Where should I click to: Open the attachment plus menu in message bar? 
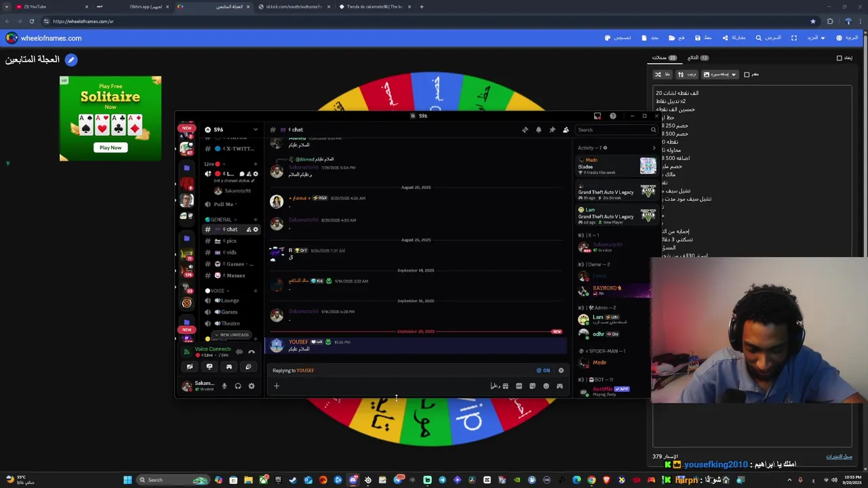[277, 386]
